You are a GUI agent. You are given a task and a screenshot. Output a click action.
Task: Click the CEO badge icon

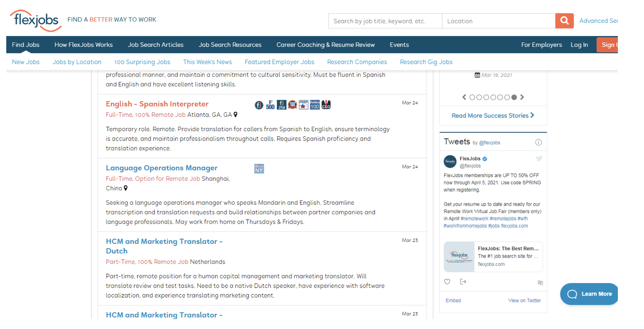tap(326, 104)
